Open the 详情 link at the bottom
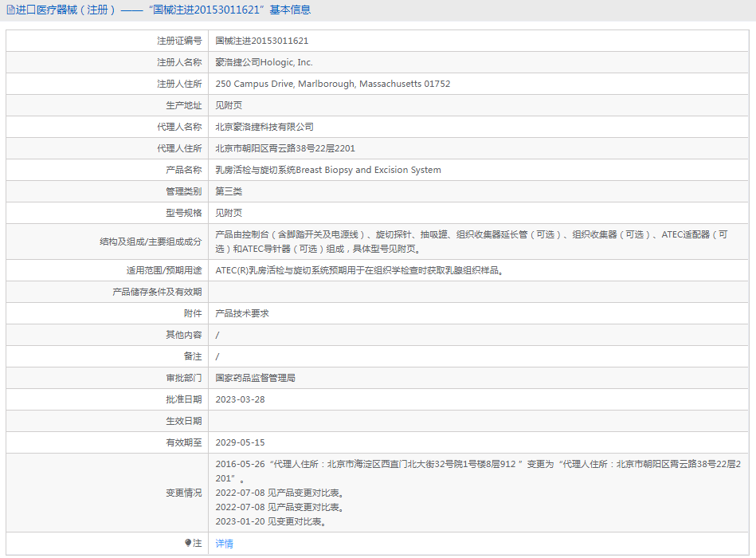This screenshot has height=558, width=756. pyautogui.click(x=223, y=543)
